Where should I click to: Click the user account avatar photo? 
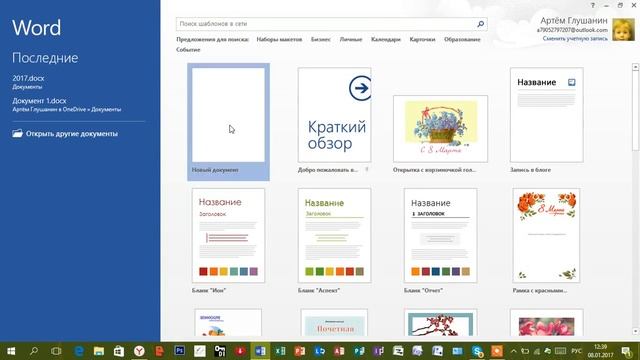623,29
